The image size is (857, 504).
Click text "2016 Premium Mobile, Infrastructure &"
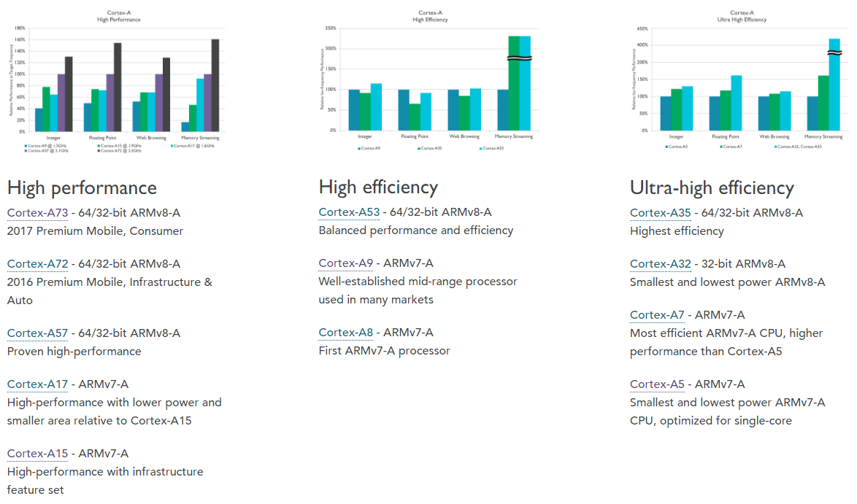click(x=109, y=282)
